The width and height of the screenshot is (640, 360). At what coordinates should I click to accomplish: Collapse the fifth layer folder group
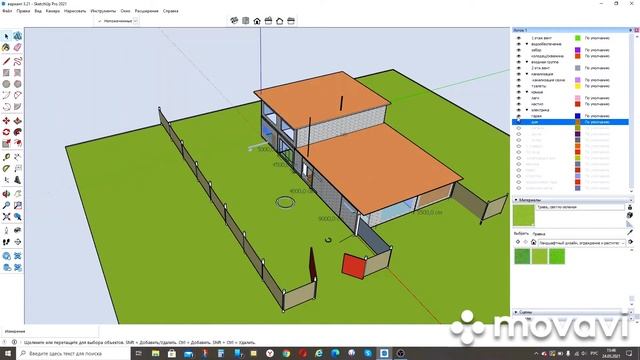[527, 110]
